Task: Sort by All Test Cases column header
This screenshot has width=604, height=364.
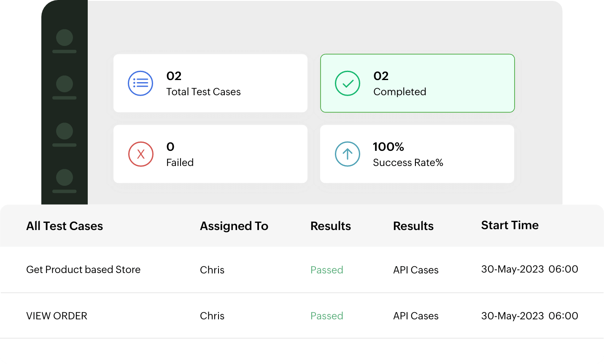Action: pos(65,226)
